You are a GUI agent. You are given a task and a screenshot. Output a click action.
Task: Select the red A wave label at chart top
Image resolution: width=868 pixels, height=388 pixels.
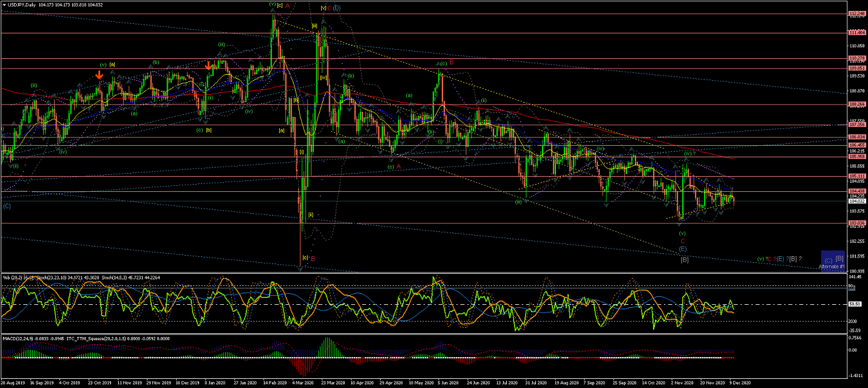pos(288,5)
